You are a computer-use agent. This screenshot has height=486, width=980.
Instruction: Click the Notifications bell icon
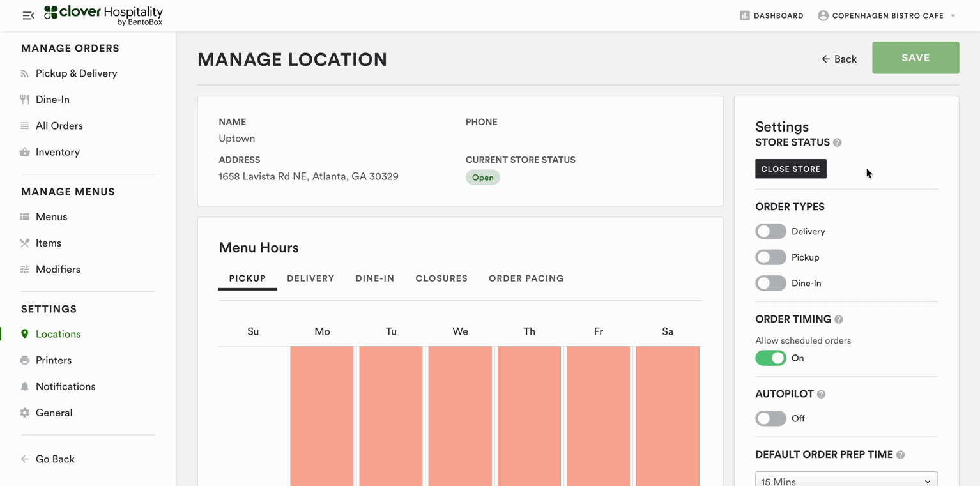coord(24,386)
